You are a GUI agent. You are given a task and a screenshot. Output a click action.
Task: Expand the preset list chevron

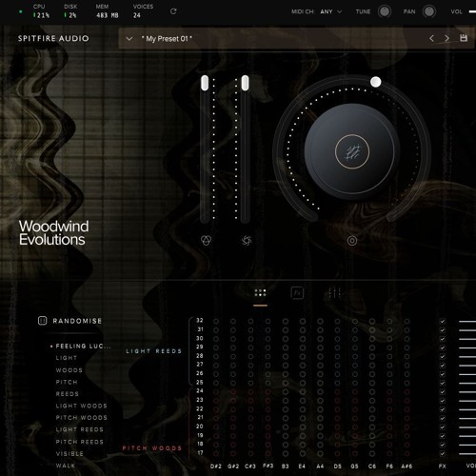pos(129,39)
